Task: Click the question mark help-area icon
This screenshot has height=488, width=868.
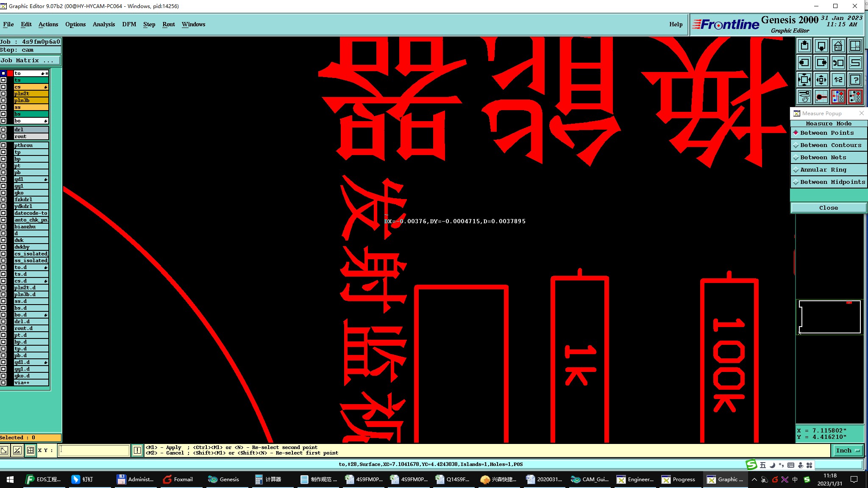Action: [855, 80]
